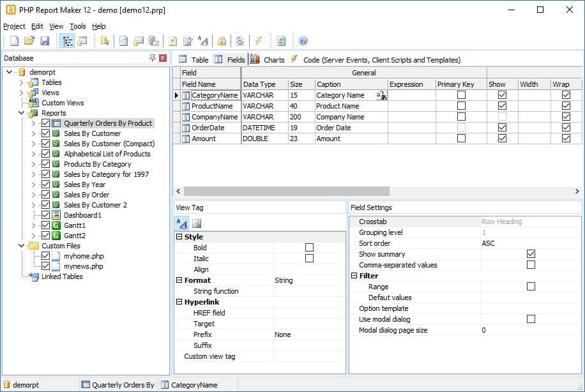This screenshot has height=392, width=585.
Task: Click the lightning bolt generate icon
Action: (x=259, y=41)
